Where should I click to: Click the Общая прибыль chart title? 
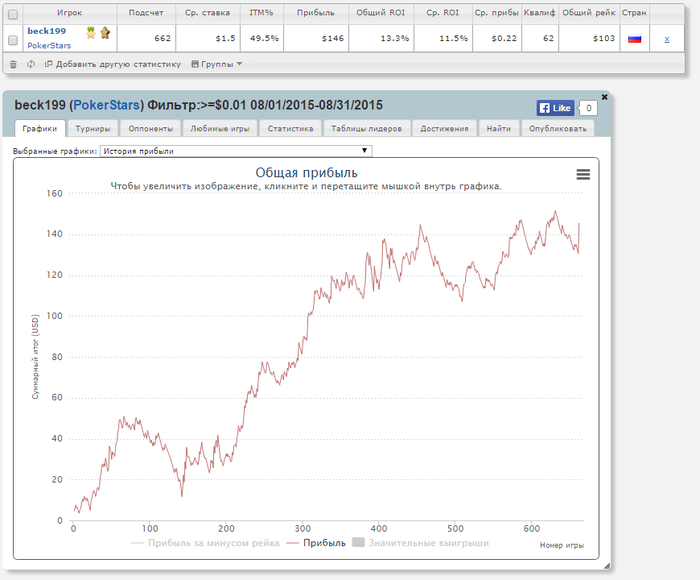[306, 173]
